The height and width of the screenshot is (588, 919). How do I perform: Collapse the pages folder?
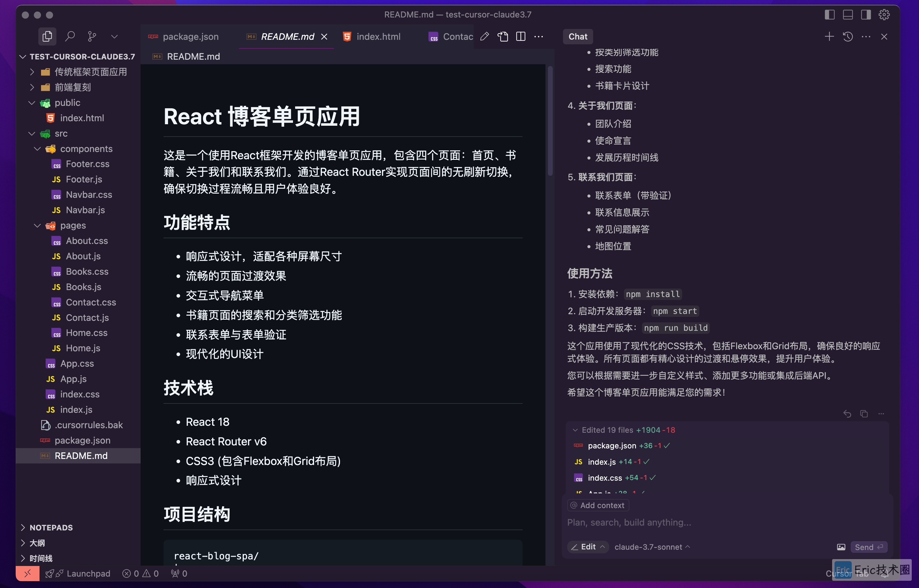[x=78, y=225]
